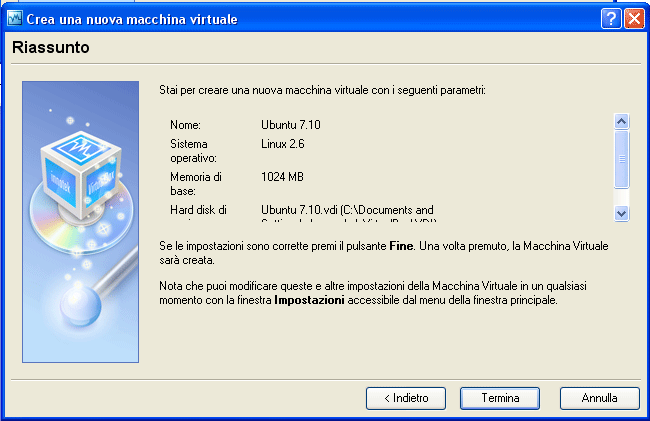Screen dimensions: 650x421
Task: Click the bold word "Fine" in instructions
Action: click(x=401, y=246)
